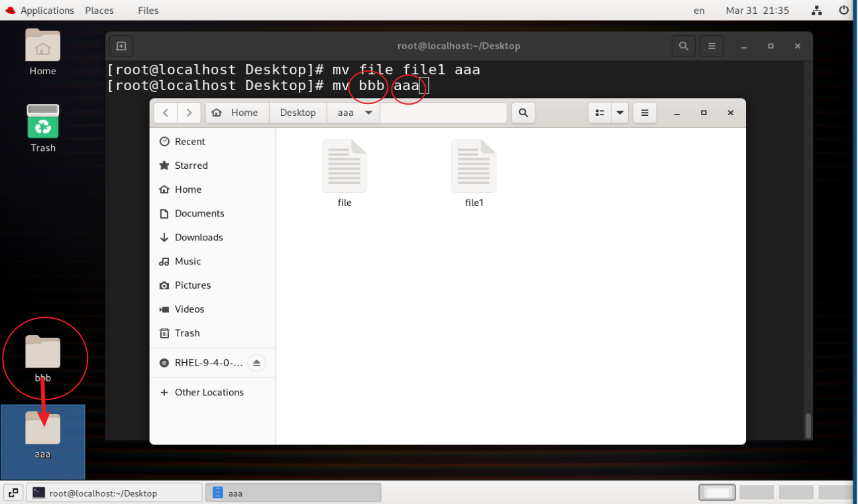Select third workspace in switcher
This screenshot has width=858, height=504.
tap(796, 493)
